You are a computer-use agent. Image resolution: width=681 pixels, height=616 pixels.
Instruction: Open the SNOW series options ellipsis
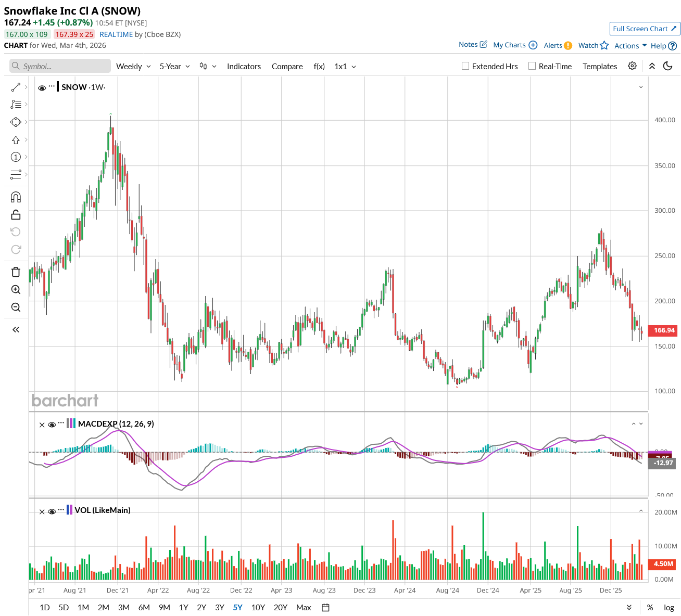52,86
